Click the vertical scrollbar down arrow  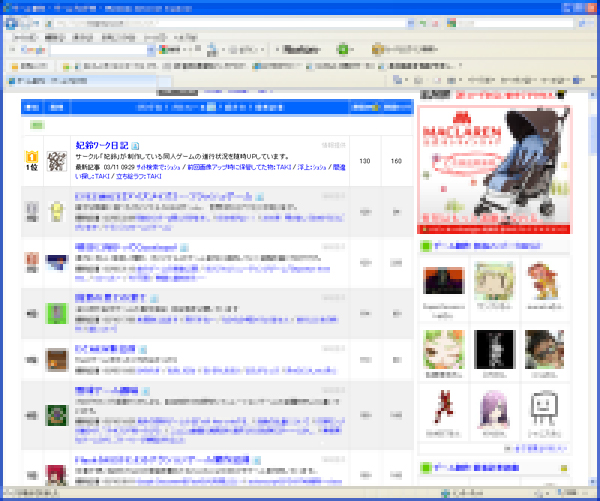593,481
